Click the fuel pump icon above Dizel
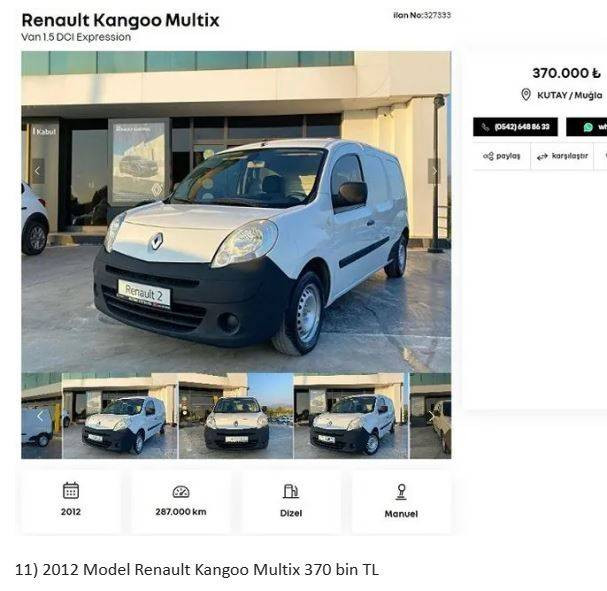This screenshot has width=607, height=591. point(291,491)
